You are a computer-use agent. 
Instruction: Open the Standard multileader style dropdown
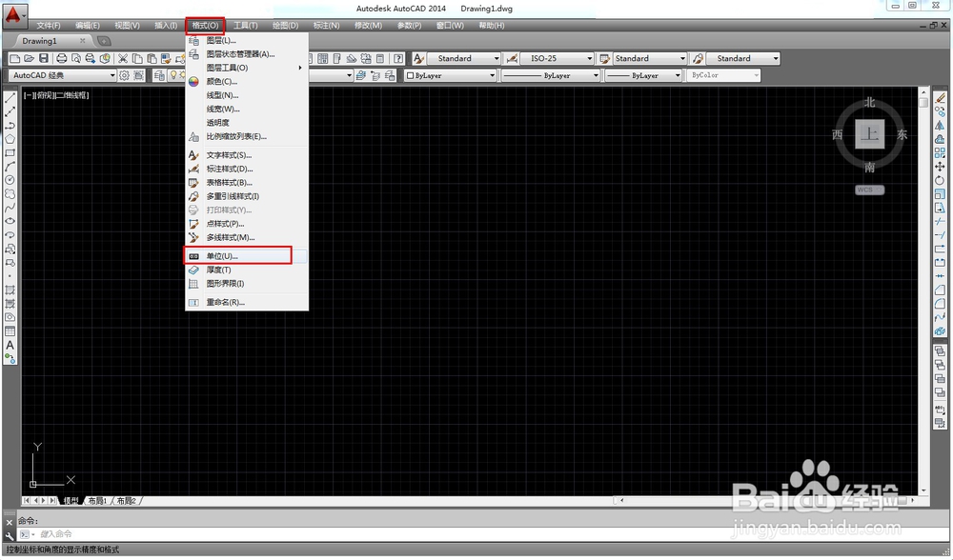[742, 58]
